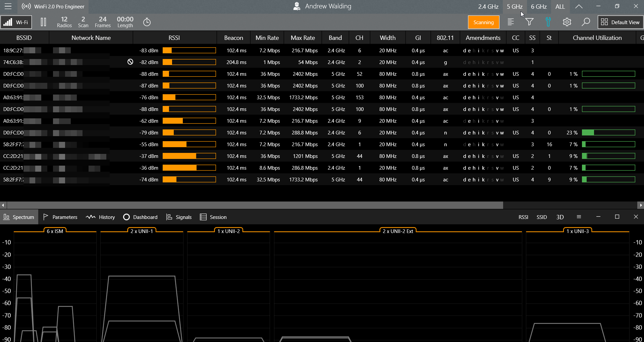
Task: Open the hamburger menu top-left
Action: tap(8, 6)
